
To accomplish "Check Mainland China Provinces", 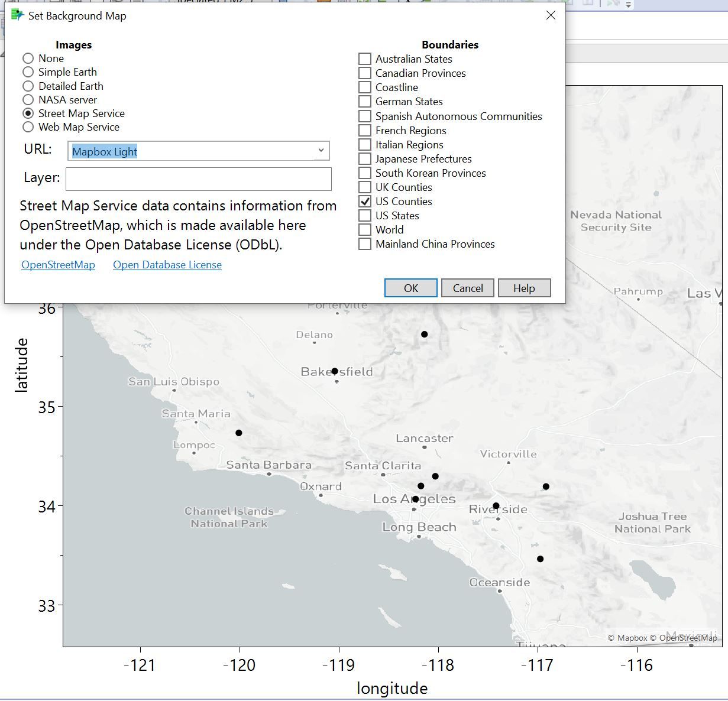I will point(364,244).
